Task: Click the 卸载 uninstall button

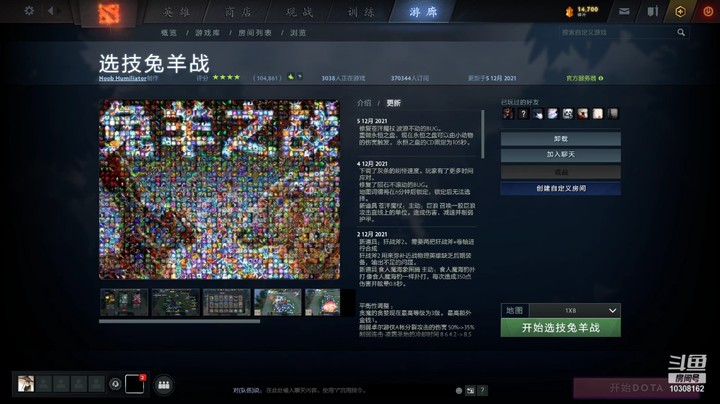Action: pos(561,139)
